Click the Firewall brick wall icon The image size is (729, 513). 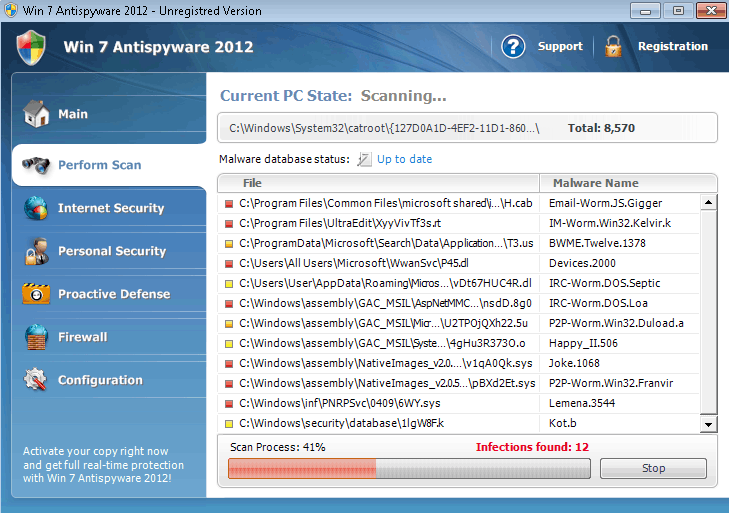click(36, 337)
